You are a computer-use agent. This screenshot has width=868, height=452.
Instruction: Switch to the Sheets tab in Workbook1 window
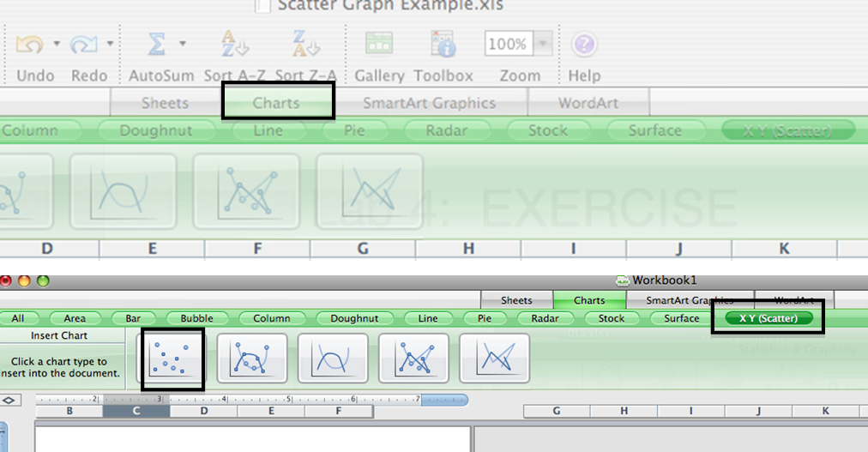(x=516, y=300)
